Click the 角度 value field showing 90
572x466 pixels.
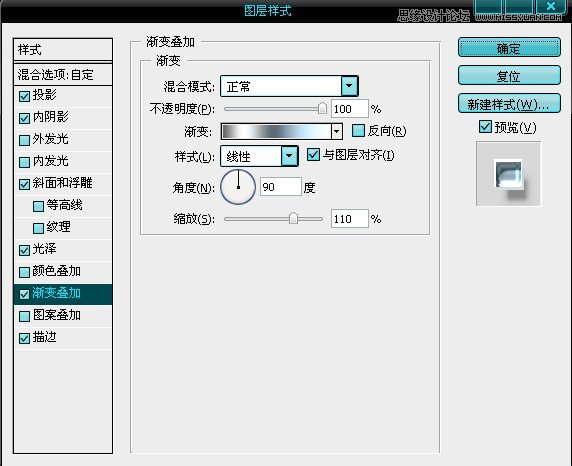click(281, 187)
